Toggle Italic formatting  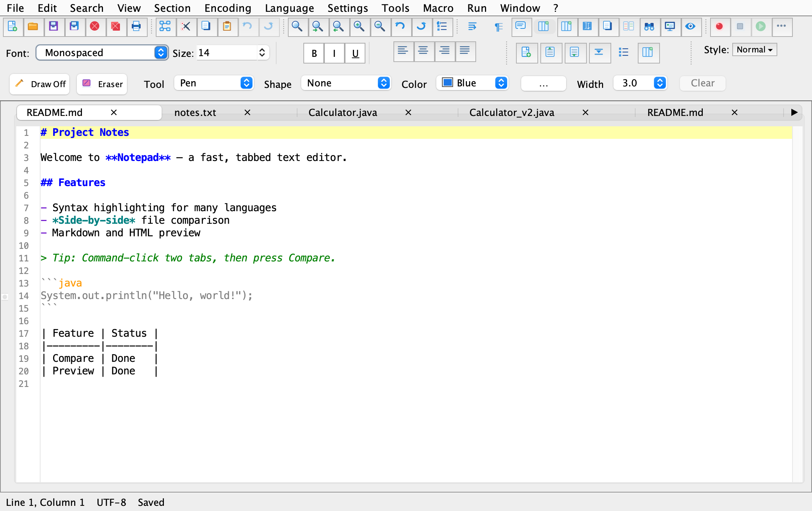point(335,53)
